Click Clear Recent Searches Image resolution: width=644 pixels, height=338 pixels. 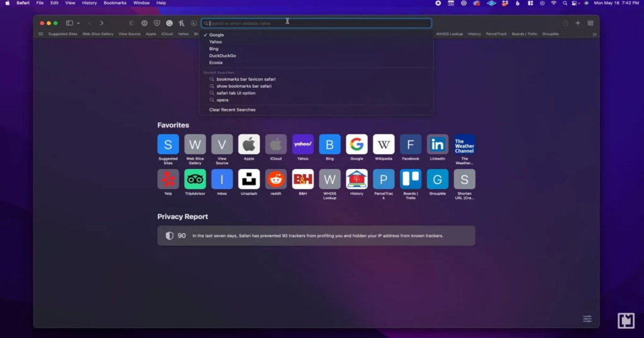pos(232,110)
